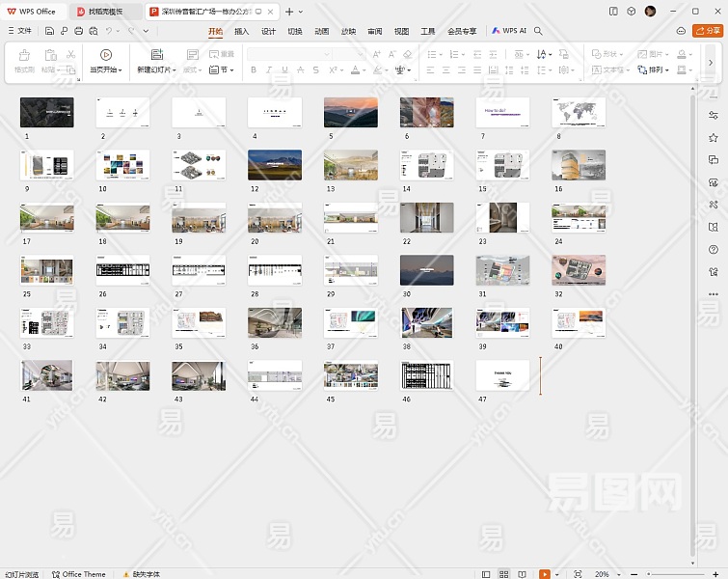The width and height of the screenshot is (728, 579).
Task: Add a new slide with 新建幻灯片
Action: click(x=156, y=55)
